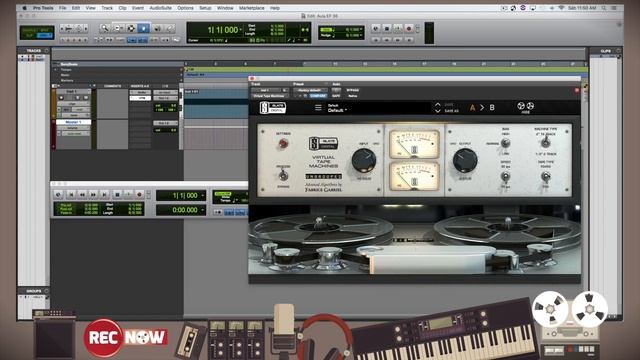The width and height of the screenshot is (640, 360).
Task: Open the factory default preset selector
Action: (310, 90)
